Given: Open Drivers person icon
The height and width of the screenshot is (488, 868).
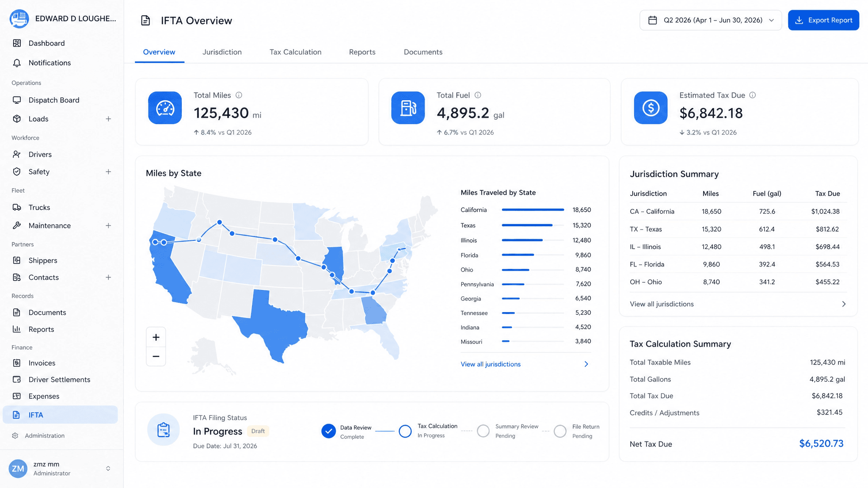Looking at the screenshot, I should (x=17, y=154).
